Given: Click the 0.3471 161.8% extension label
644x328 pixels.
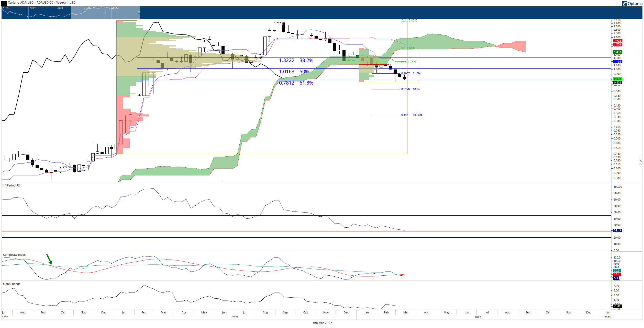Looking at the screenshot, I should point(412,115).
